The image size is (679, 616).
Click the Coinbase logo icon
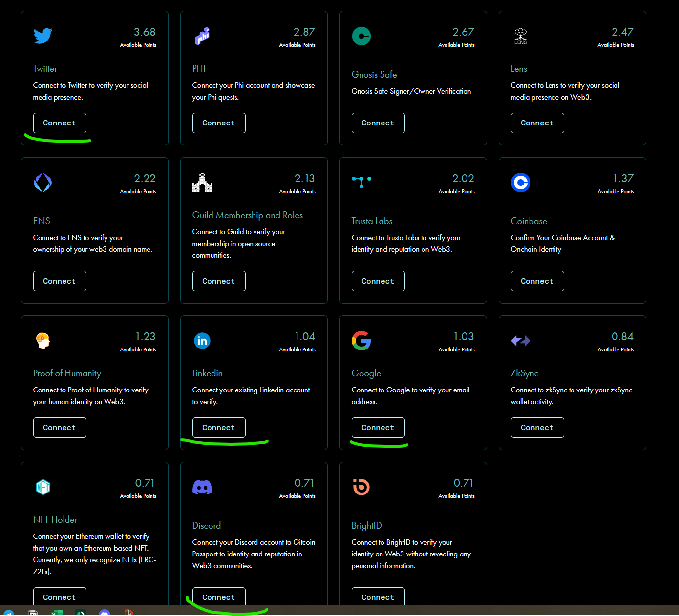[x=521, y=183]
